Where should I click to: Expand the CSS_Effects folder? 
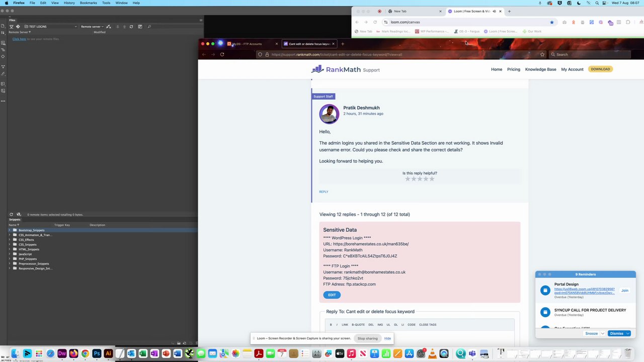pos(10,240)
